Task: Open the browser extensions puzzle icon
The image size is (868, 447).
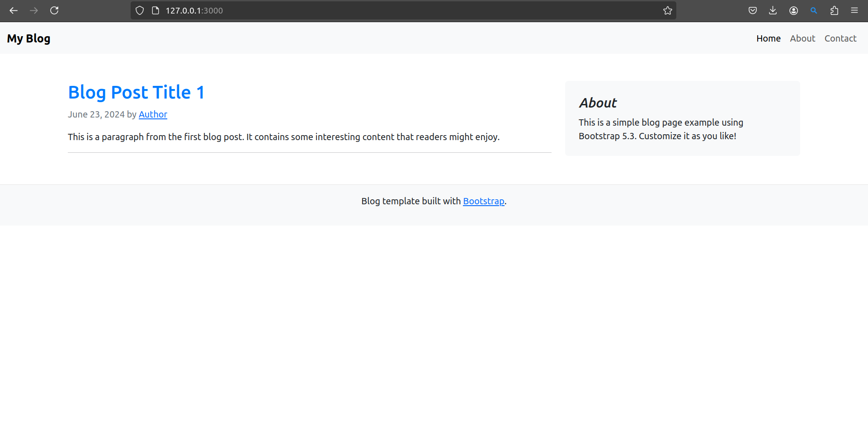Action: click(834, 10)
